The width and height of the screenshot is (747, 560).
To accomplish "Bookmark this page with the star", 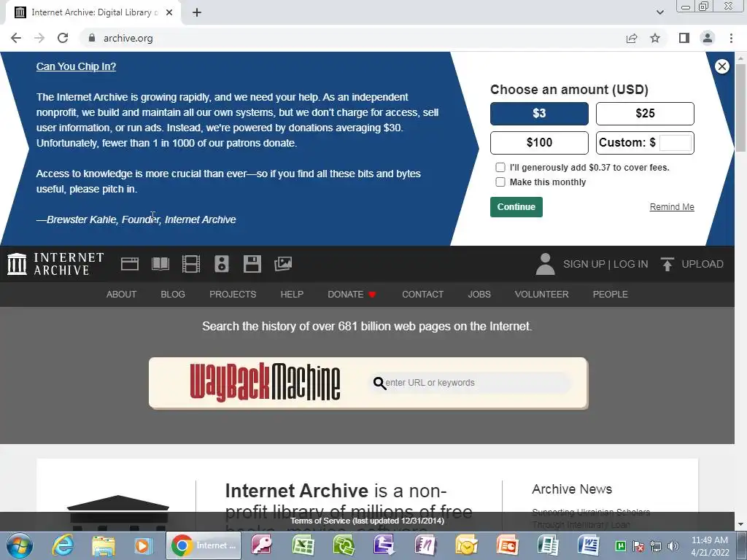I will 655,38.
